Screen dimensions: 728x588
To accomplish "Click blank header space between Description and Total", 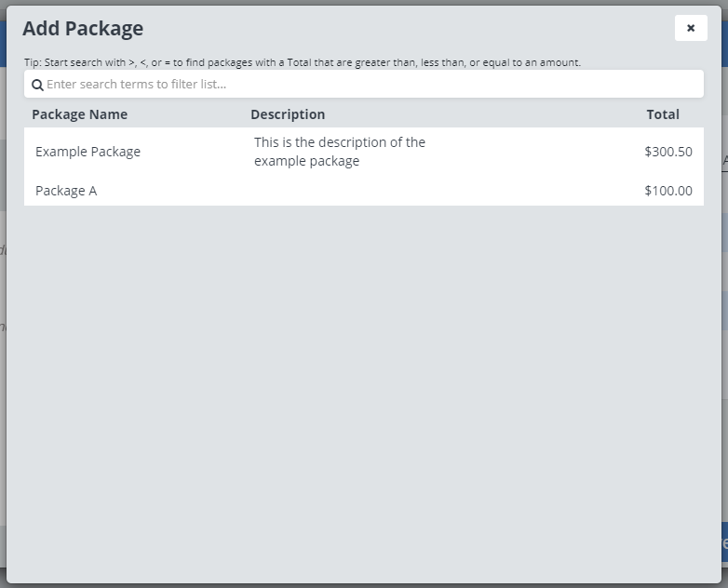I will coord(484,114).
